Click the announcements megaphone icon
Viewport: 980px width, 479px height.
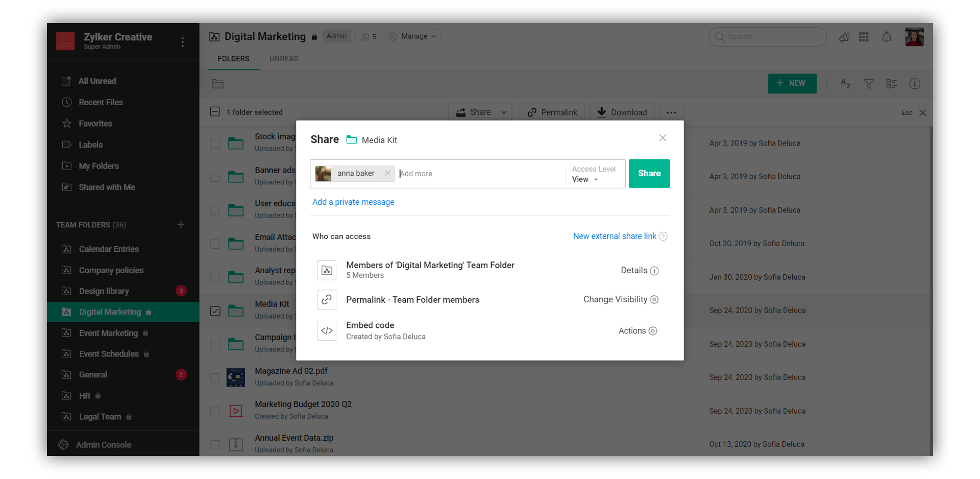pos(844,37)
